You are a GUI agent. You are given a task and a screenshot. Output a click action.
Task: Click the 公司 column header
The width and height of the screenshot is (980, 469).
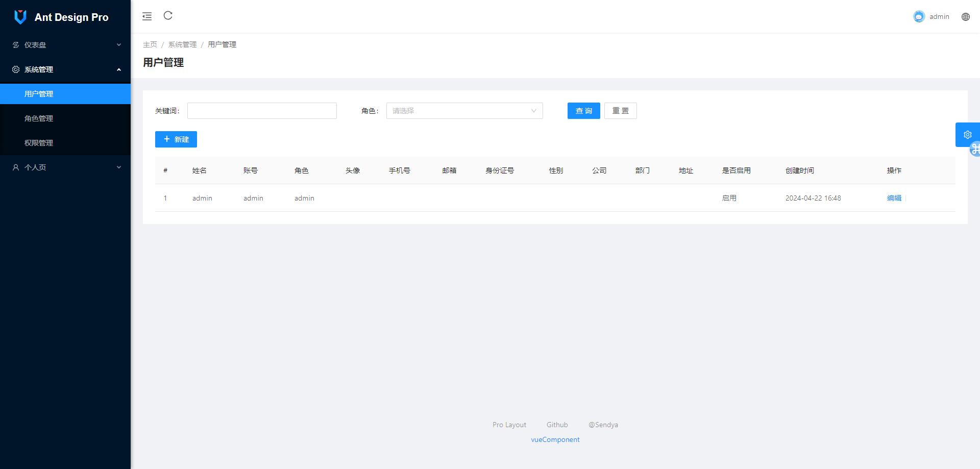point(599,170)
